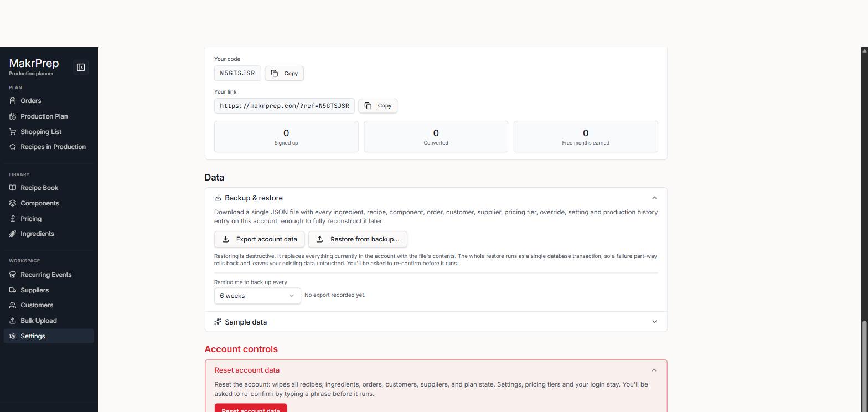
Task: Navigate to Recipe Book
Action: [49, 188]
